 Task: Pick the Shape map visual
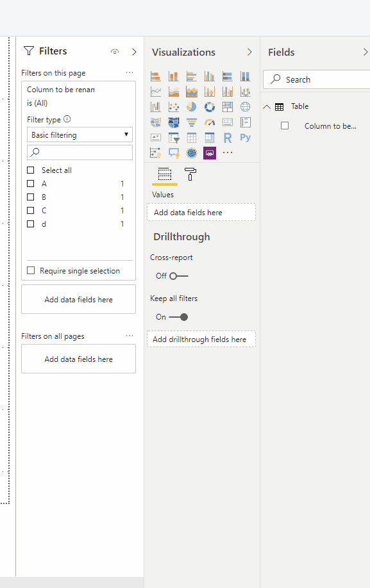click(174, 122)
